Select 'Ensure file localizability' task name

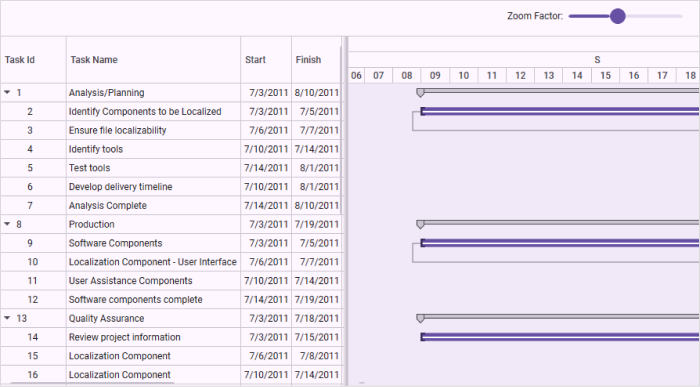(117, 130)
